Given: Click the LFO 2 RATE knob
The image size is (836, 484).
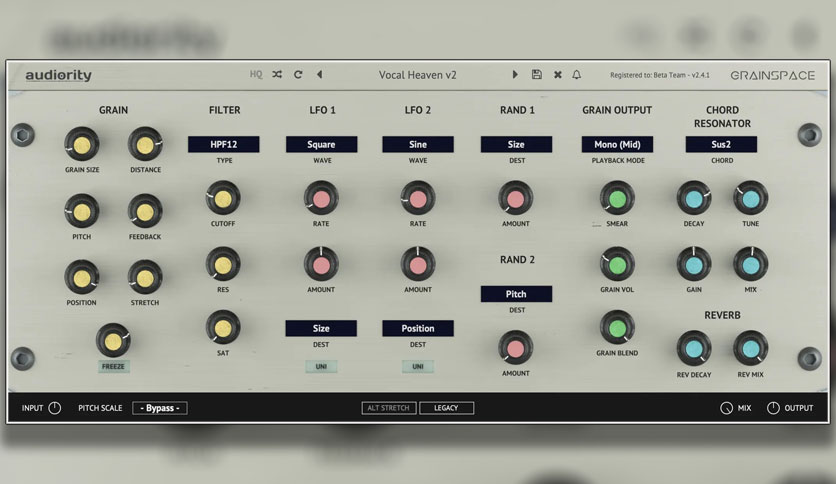Looking at the screenshot, I should (418, 198).
